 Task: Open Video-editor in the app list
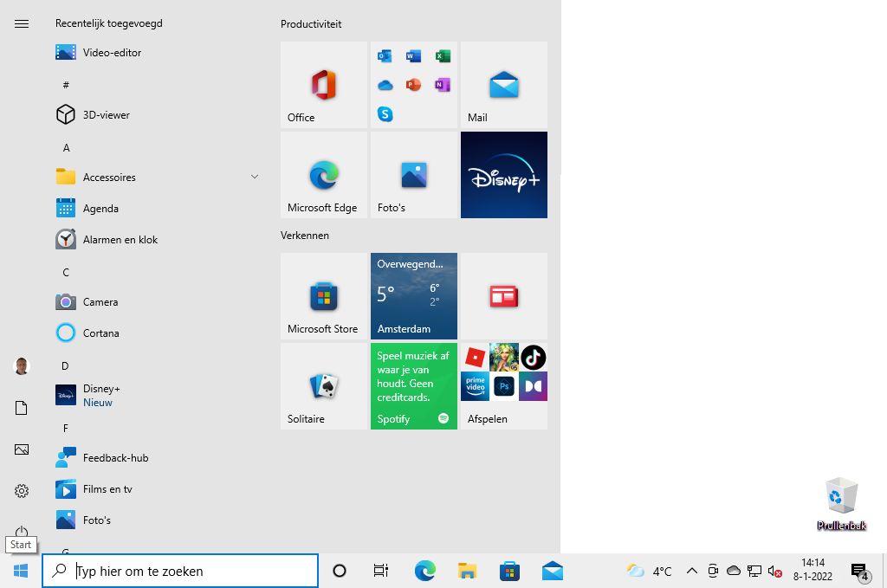coord(159,53)
